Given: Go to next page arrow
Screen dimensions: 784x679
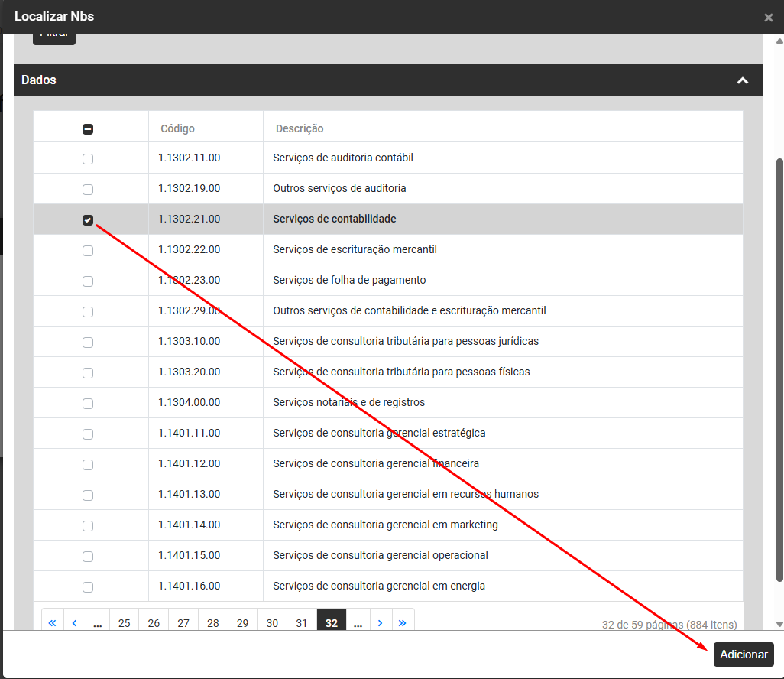Looking at the screenshot, I should pos(381,623).
